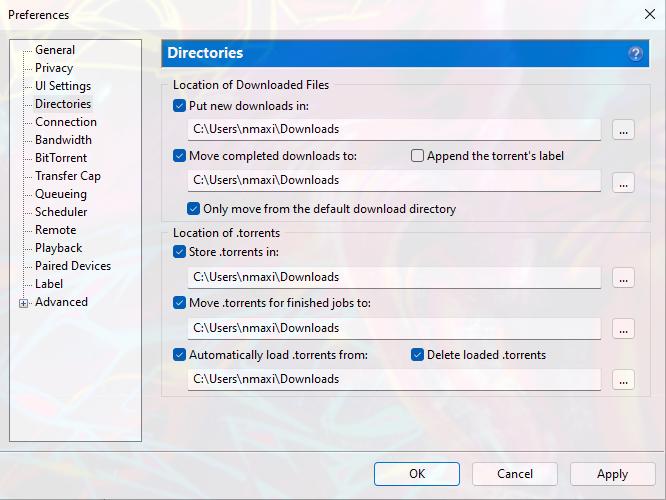
Task: Open the BitTorrent settings page
Action: pos(61,158)
